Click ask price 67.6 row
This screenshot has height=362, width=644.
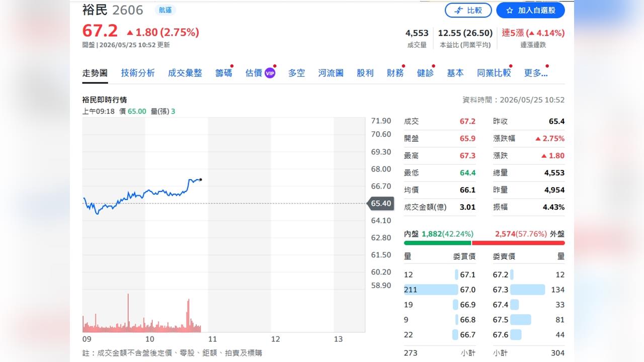529,335
